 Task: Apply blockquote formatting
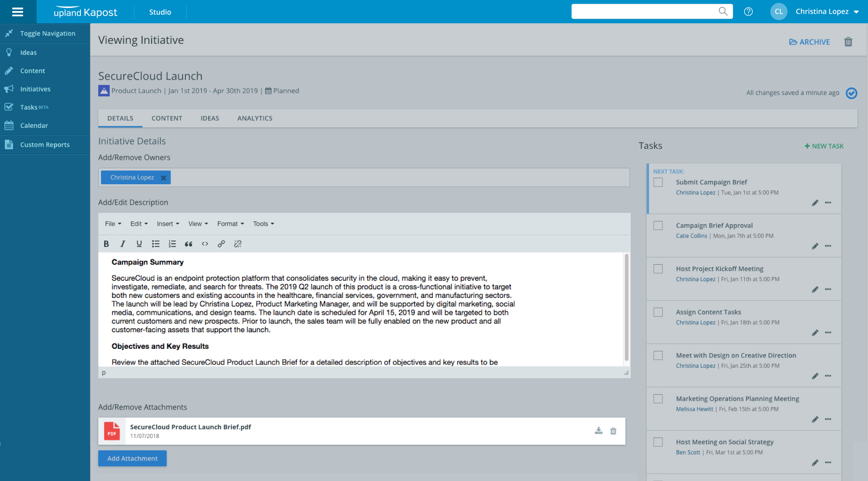click(x=189, y=244)
